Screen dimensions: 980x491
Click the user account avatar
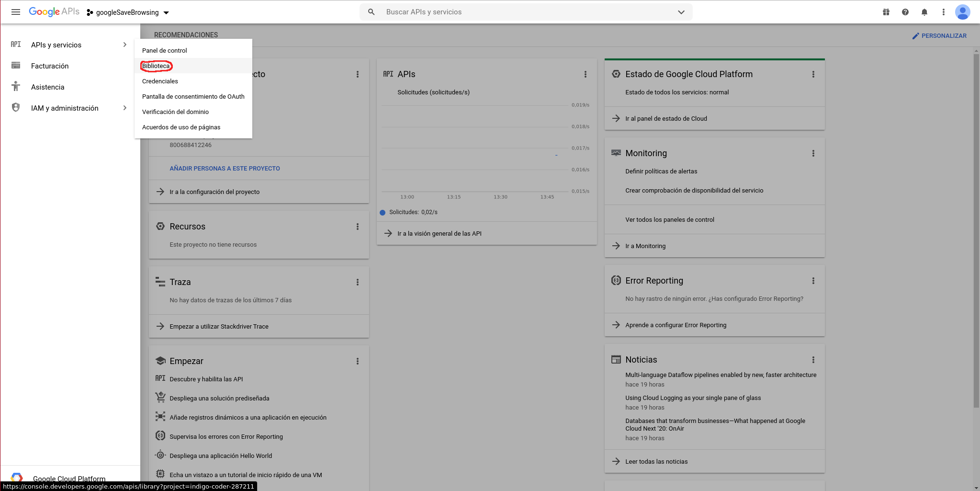[962, 12]
